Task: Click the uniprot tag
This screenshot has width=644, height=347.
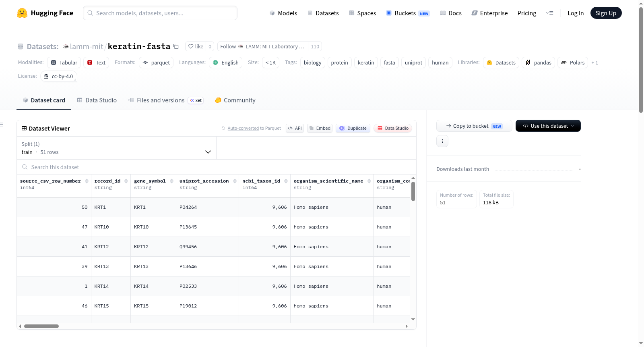Action: coord(413,62)
